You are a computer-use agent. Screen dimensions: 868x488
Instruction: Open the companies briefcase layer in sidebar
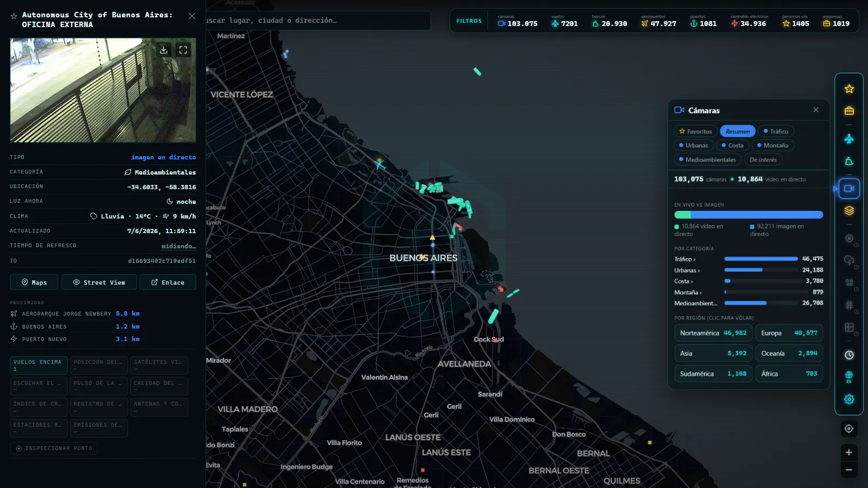click(849, 111)
